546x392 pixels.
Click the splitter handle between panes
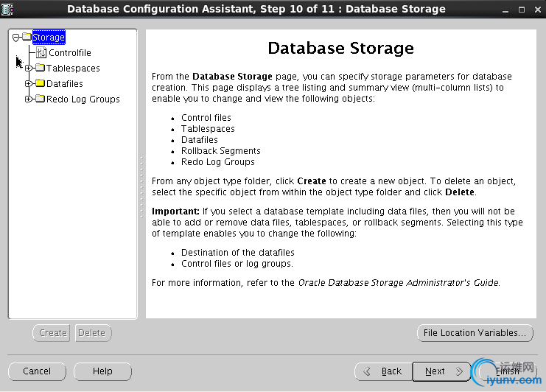pos(141,174)
